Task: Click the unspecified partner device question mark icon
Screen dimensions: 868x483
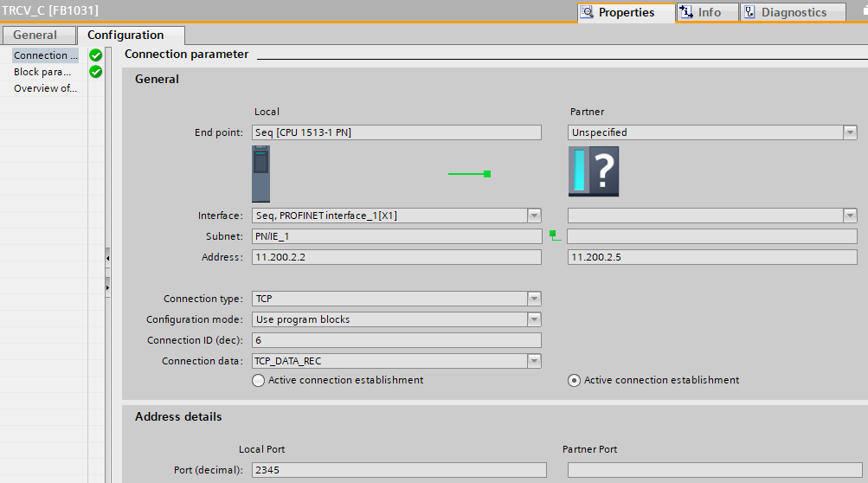Action: pyautogui.click(x=594, y=171)
